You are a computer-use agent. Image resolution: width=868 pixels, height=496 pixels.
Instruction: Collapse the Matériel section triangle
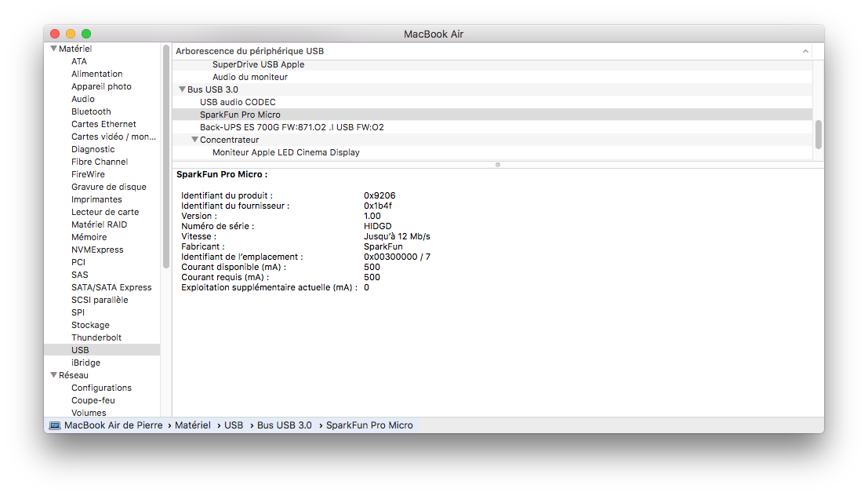53,49
